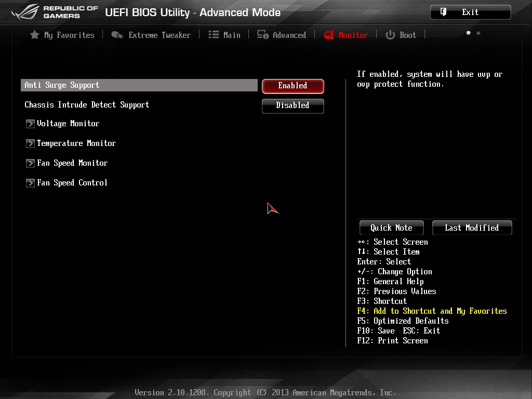The width and height of the screenshot is (532, 399).
Task: Toggle Chassis Intrude Detect Support Disabled value
Action: tap(293, 105)
